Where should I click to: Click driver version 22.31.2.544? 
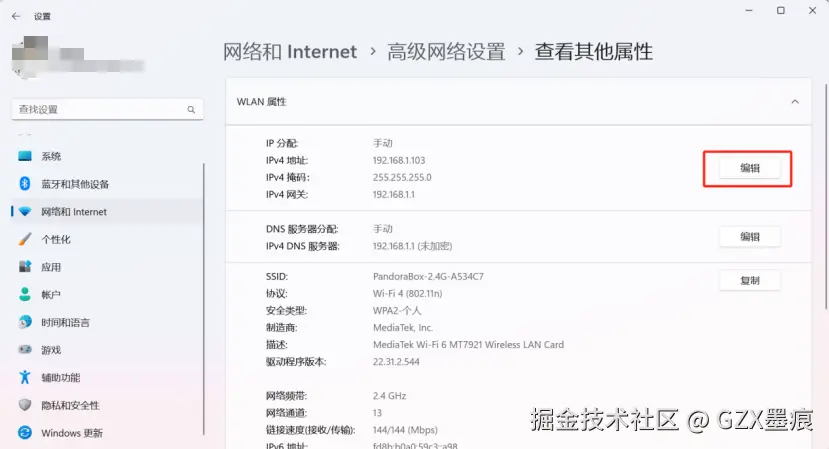click(396, 362)
